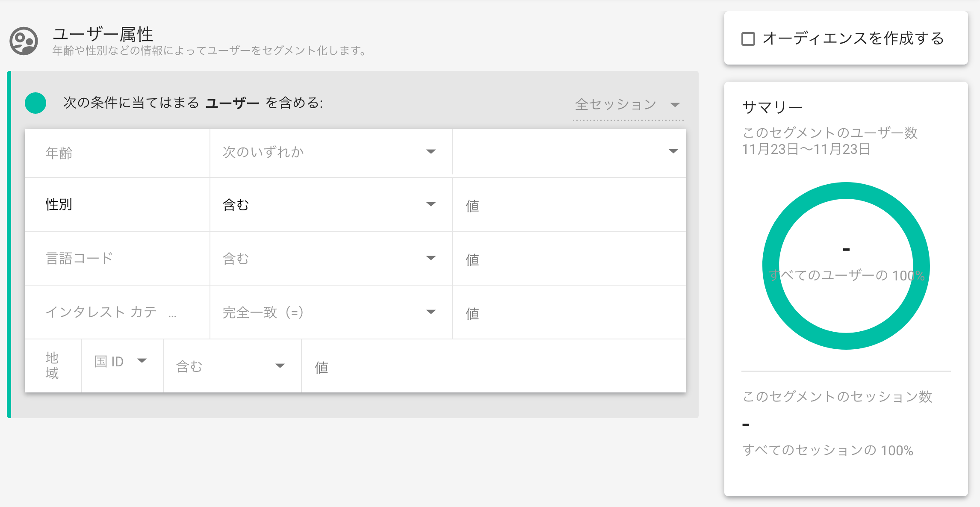
Task: Open 性別 含む operator dropdown
Action: tap(329, 205)
